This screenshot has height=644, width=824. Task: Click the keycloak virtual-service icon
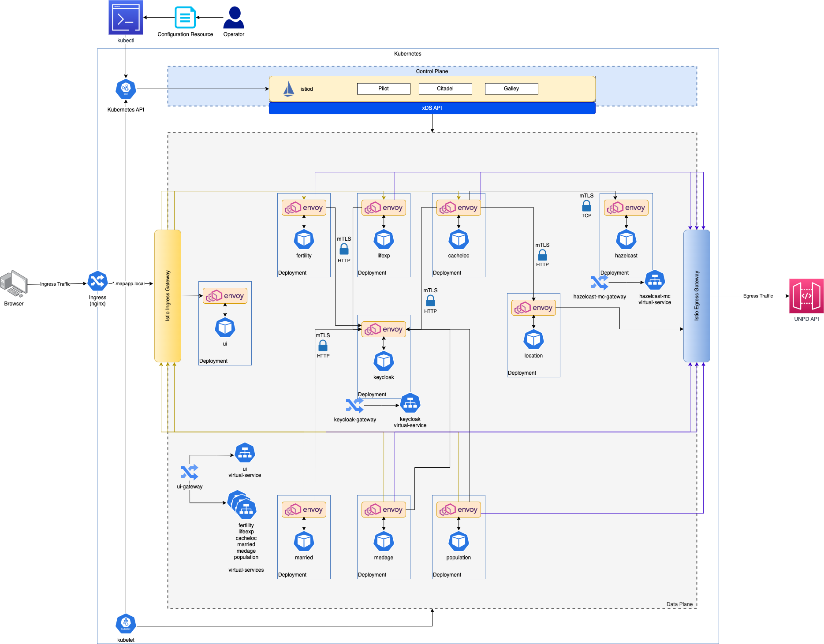(x=410, y=403)
